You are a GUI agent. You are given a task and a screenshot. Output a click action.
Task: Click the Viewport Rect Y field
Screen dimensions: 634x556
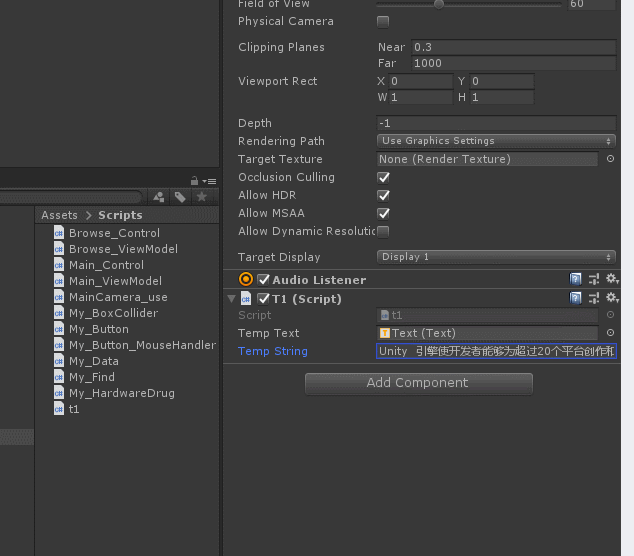click(502, 81)
